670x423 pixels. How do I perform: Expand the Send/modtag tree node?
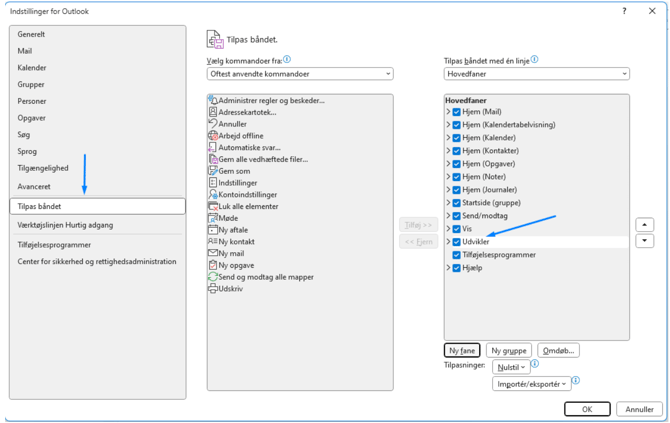point(448,216)
